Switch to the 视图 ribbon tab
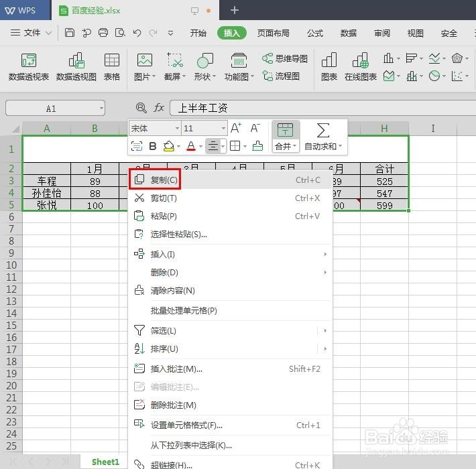 (x=415, y=33)
